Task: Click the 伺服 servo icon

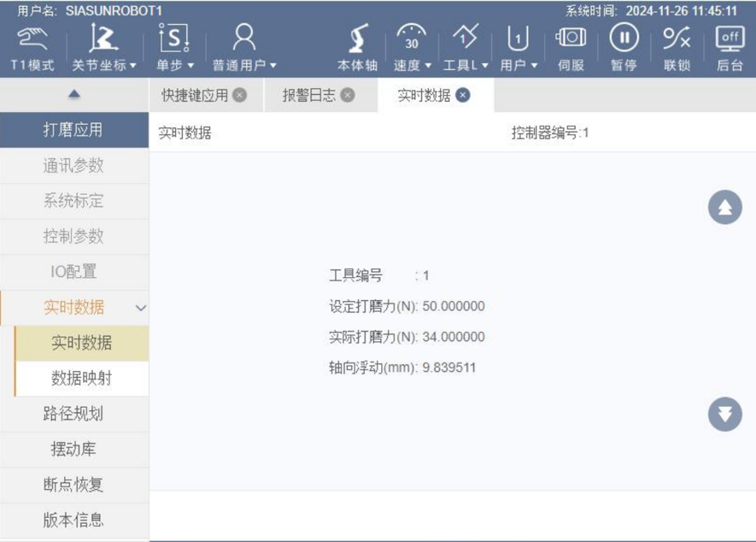Action: 570,39
